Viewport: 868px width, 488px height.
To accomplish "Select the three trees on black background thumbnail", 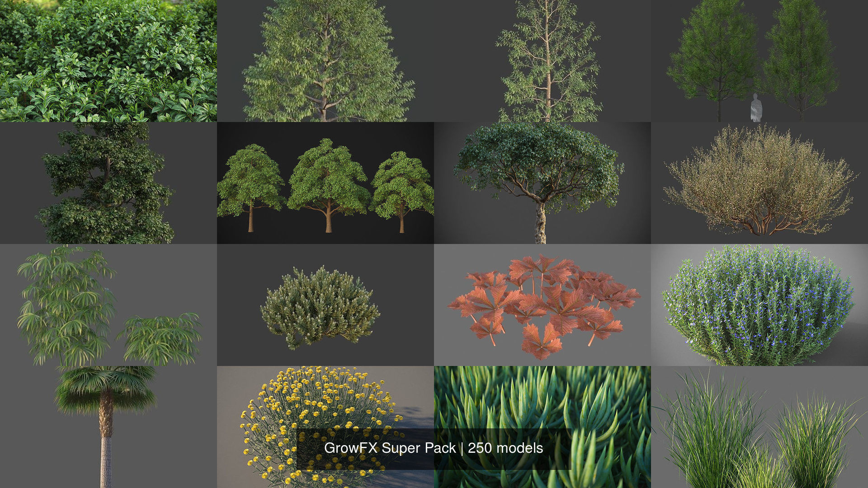I will pyautogui.click(x=325, y=183).
